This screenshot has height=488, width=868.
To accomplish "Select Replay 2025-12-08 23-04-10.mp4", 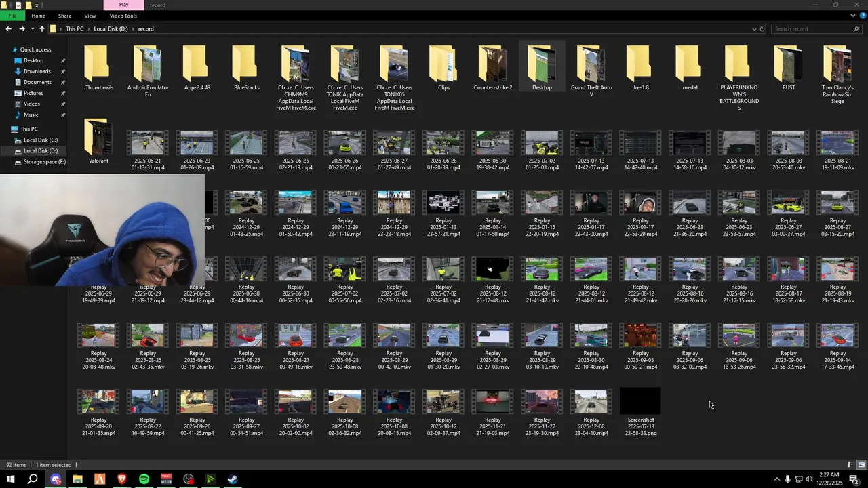I will 591,412.
